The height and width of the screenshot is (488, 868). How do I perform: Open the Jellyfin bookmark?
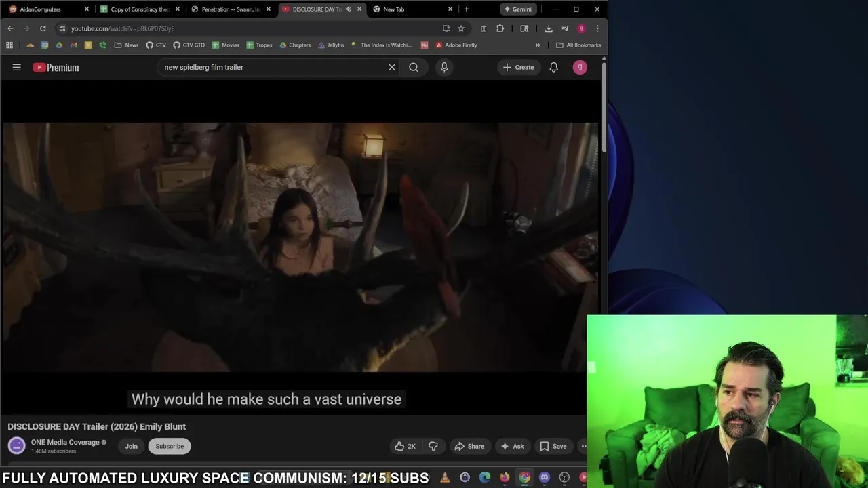point(331,45)
